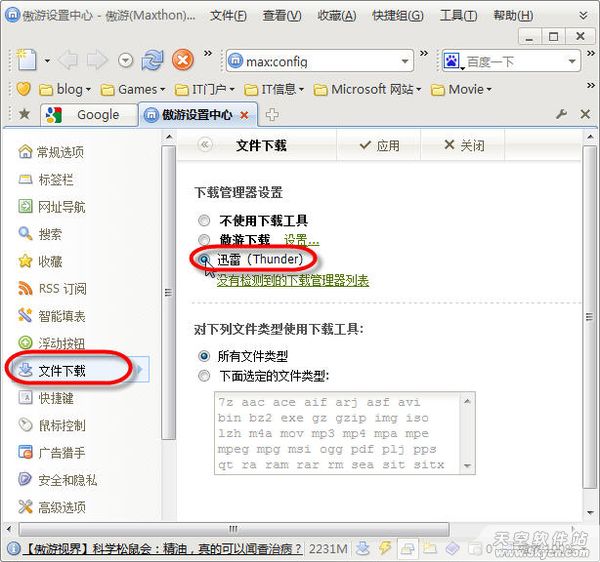The width and height of the screenshot is (600, 562).
Task: Open 收藏 settings section
Action: pos(40,261)
